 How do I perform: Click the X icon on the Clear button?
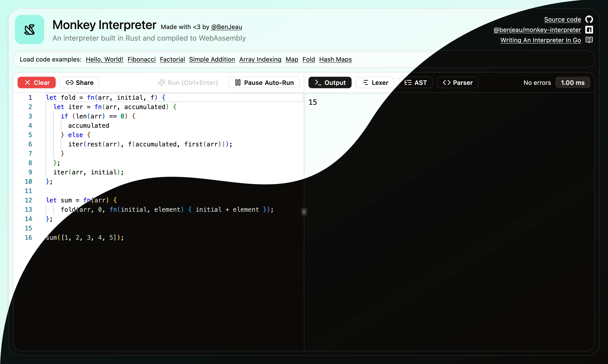(28, 82)
